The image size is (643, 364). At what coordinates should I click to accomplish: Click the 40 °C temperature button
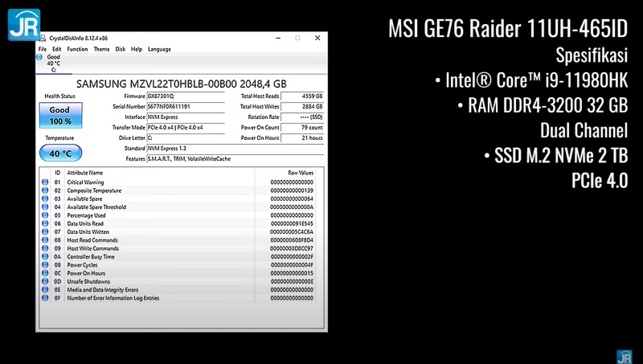coord(59,153)
